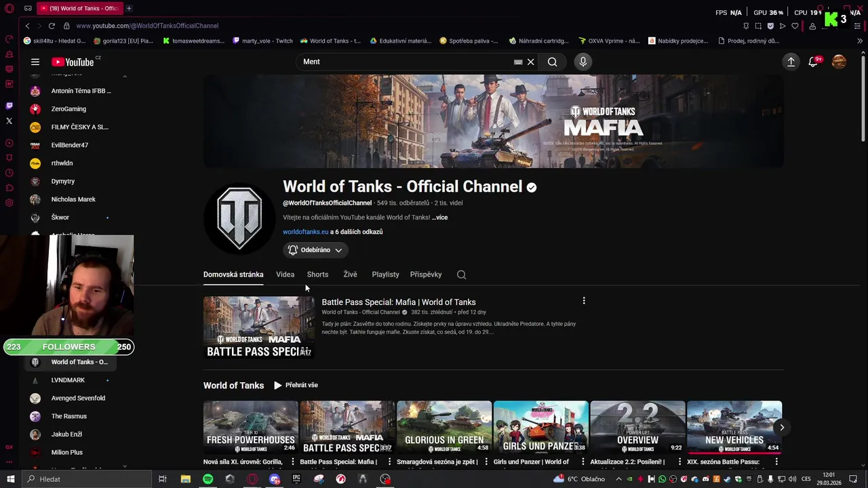Expand the channel description with '...více'

click(439, 218)
